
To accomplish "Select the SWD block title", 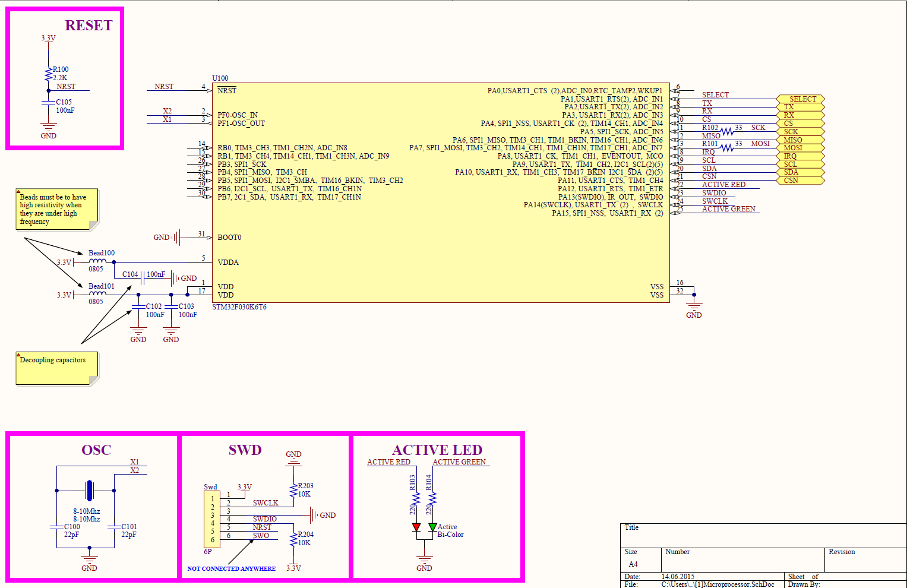I will pyautogui.click(x=245, y=450).
